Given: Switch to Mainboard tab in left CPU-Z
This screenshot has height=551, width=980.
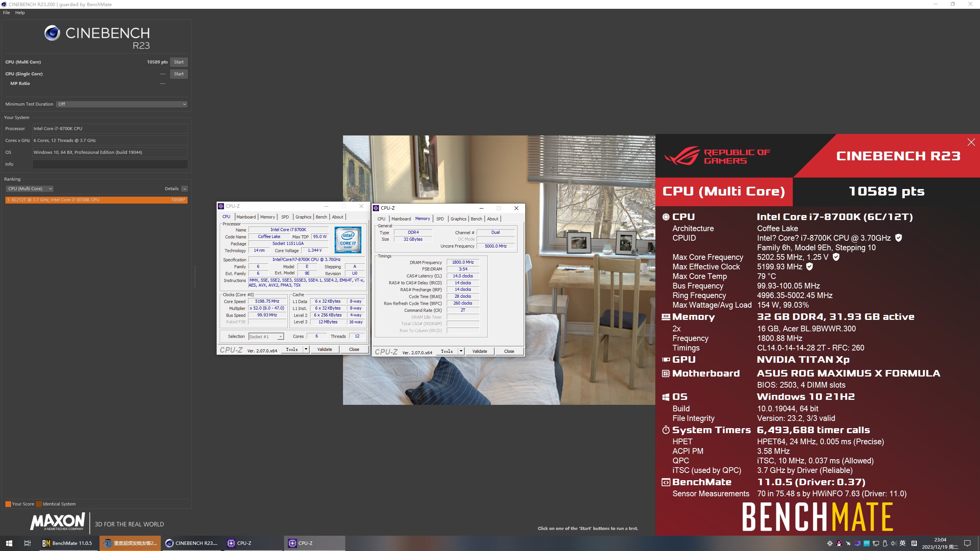Looking at the screenshot, I should coord(246,217).
